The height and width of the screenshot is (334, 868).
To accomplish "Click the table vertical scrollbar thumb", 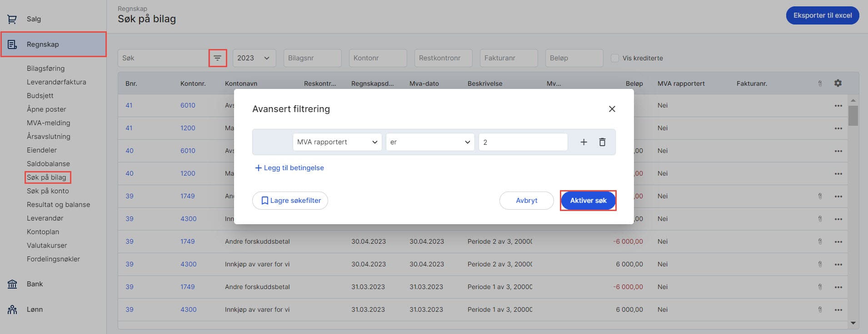I will pyautogui.click(x=853, y=115).
